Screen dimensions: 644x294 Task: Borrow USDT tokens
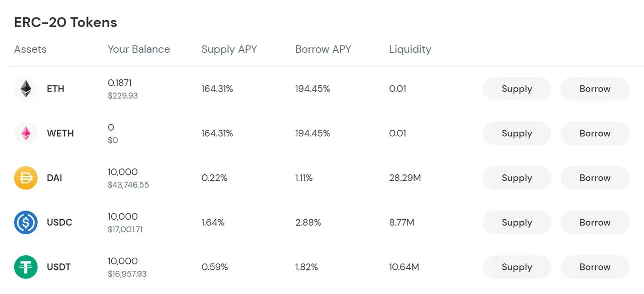point(595,267)
